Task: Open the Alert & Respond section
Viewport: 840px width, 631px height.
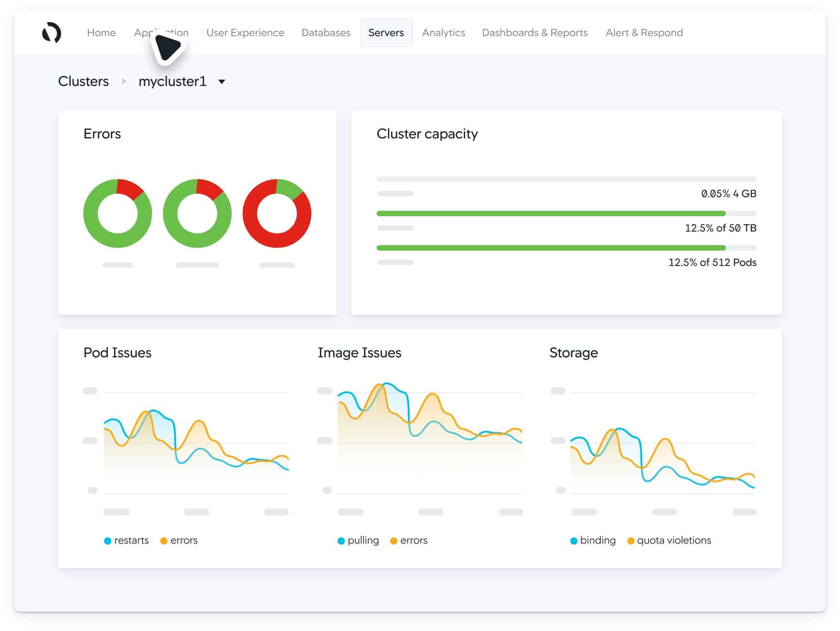Action: pyautogui.click(x=644, y=33)
